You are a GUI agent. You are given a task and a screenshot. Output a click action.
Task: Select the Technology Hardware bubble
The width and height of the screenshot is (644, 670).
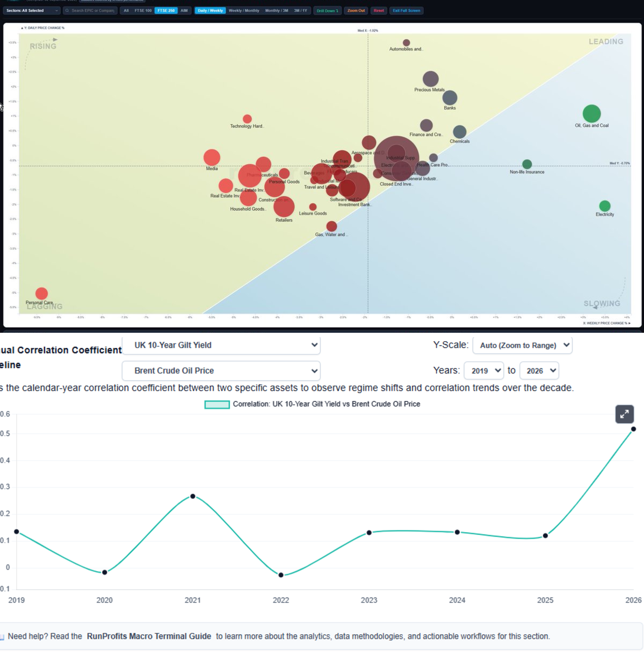(x=247, y=119)
